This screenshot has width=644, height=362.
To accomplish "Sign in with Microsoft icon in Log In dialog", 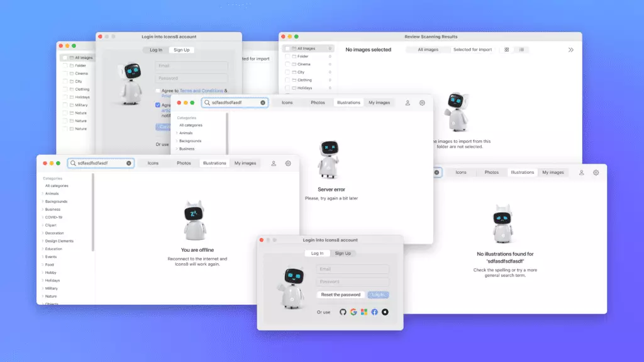I will pos(364,312).
